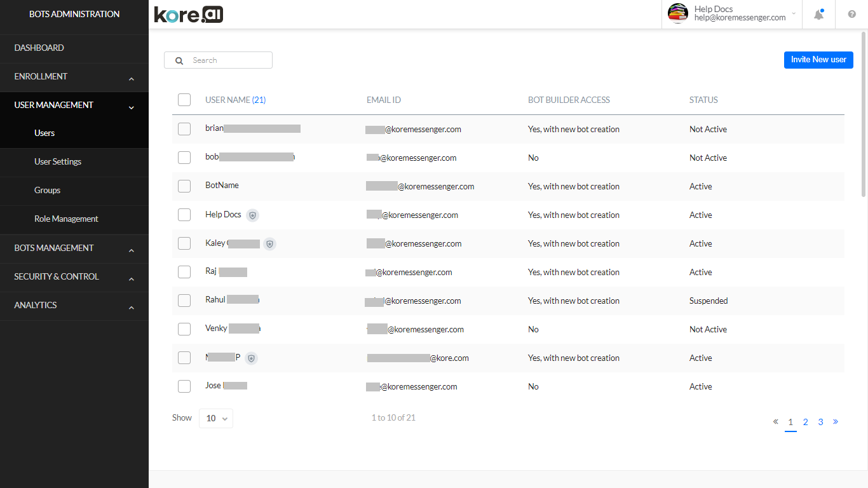
Task: Open the notifications bell
Action: pyautogui.click(x=818, y=14)
